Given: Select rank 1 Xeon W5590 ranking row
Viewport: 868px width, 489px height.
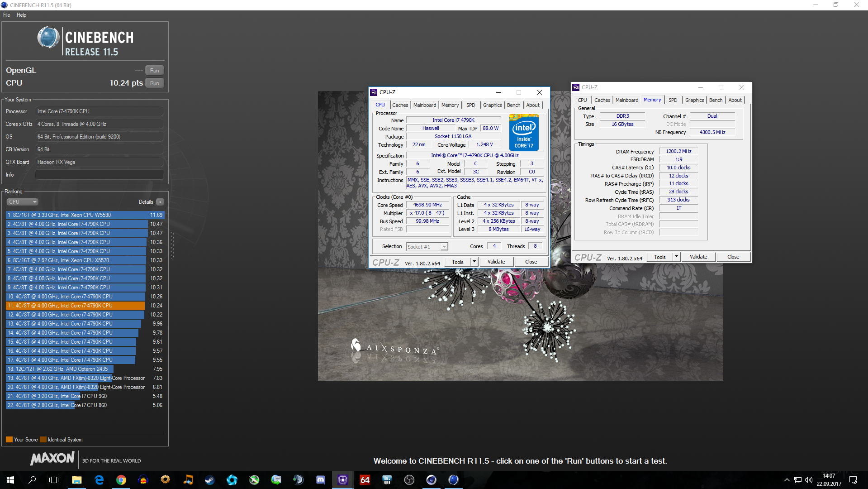Looking at the screenshot, I should click(85, 215).
